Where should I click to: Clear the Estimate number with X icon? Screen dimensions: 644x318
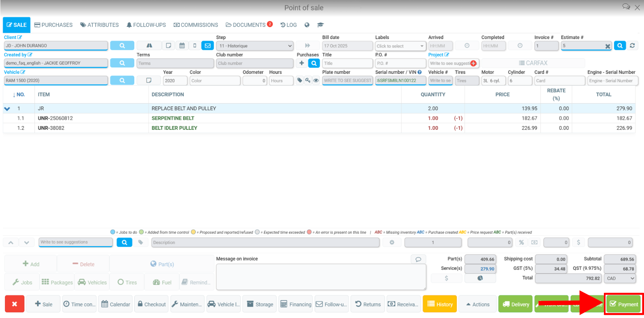click(x=608, y=46)
